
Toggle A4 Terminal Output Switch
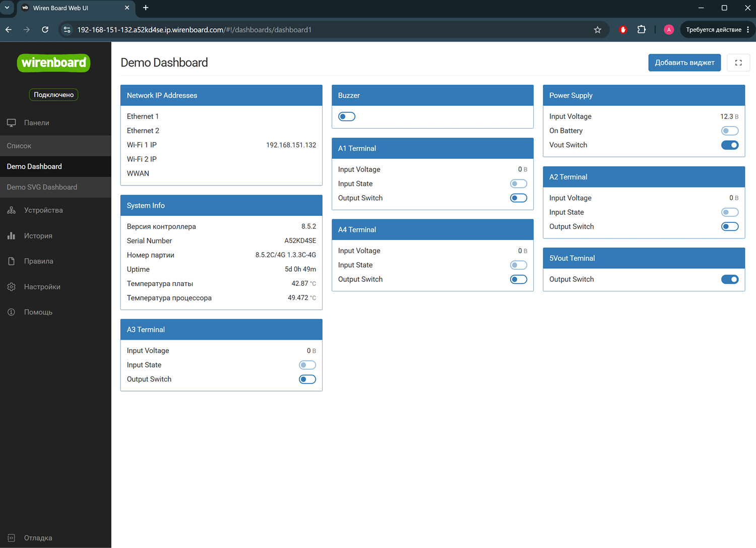click(519, 279)
